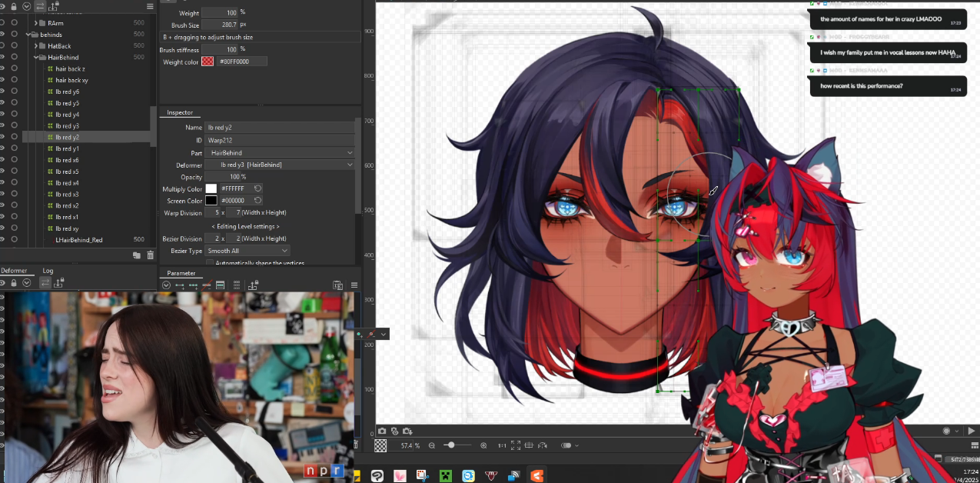Click the zoom in magnifier icon
Viewport: 980px width, 483px height.
[x=483, y=445]
